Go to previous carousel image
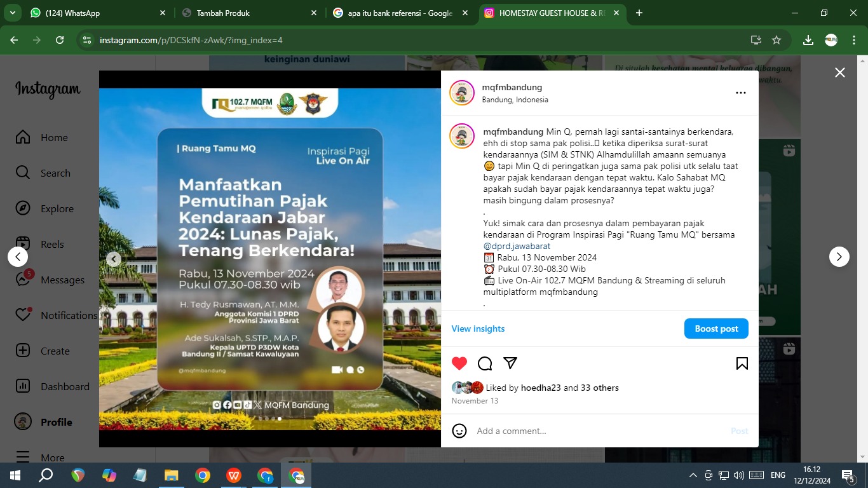Image resolution: width=868 pixels, height=488 pixels. coord(113,259)
